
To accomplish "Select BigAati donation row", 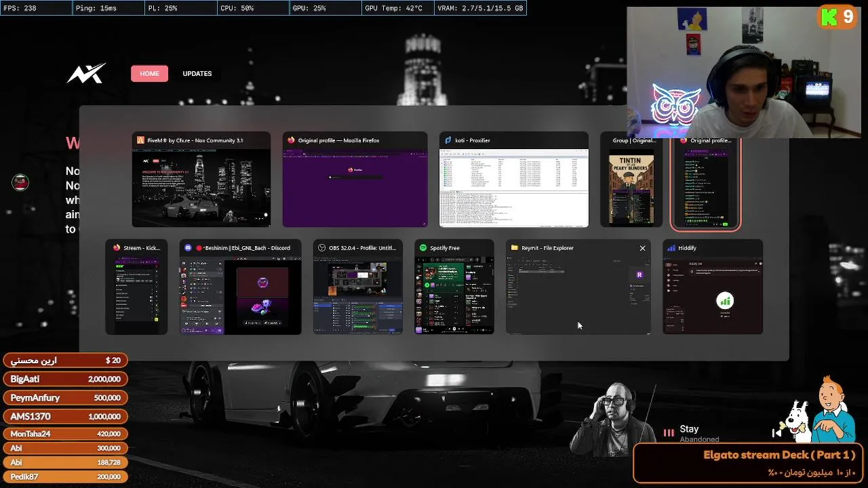I will tap(65, 379).
